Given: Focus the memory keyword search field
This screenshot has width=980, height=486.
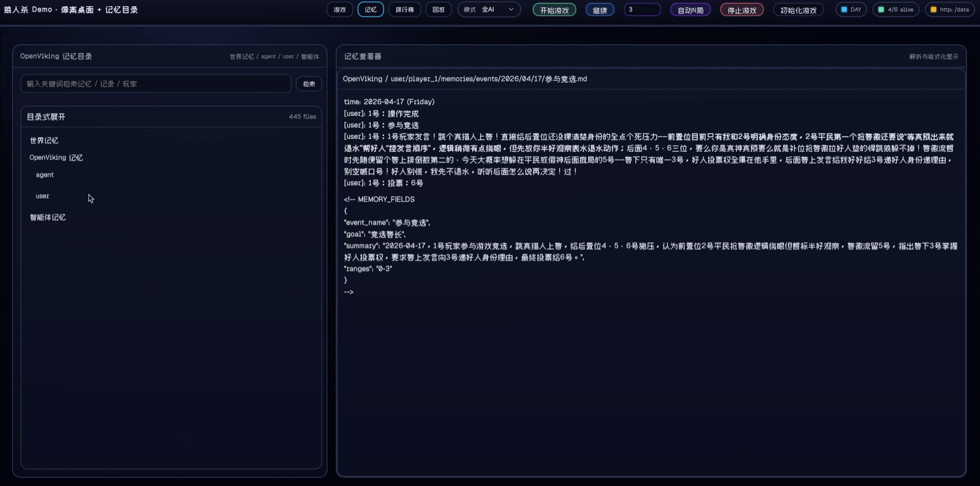Looking at the screenshot, I should pos(156,84).
